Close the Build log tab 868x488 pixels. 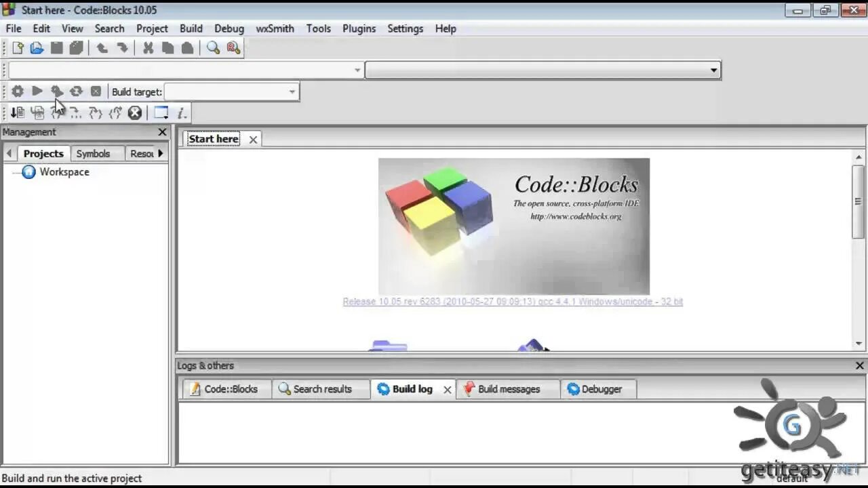(x=448, y=390)
